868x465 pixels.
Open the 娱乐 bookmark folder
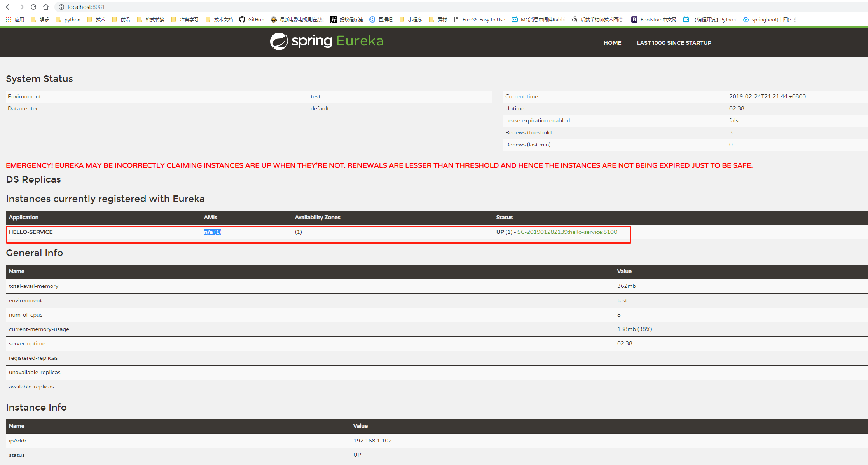(40, 19)
